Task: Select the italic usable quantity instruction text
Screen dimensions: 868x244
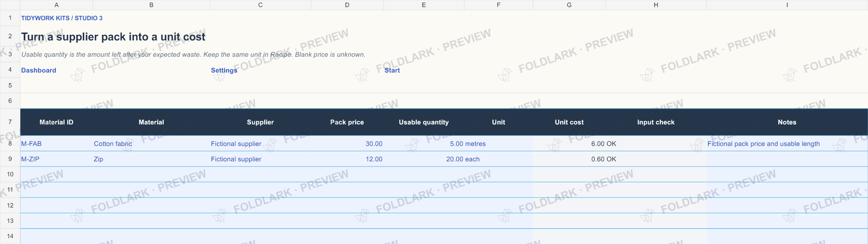Action: point(193,55)
